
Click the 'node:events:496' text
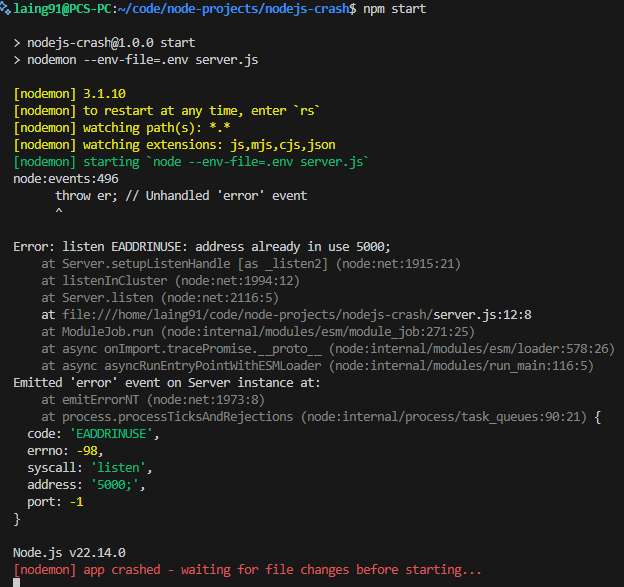[66, 179]
